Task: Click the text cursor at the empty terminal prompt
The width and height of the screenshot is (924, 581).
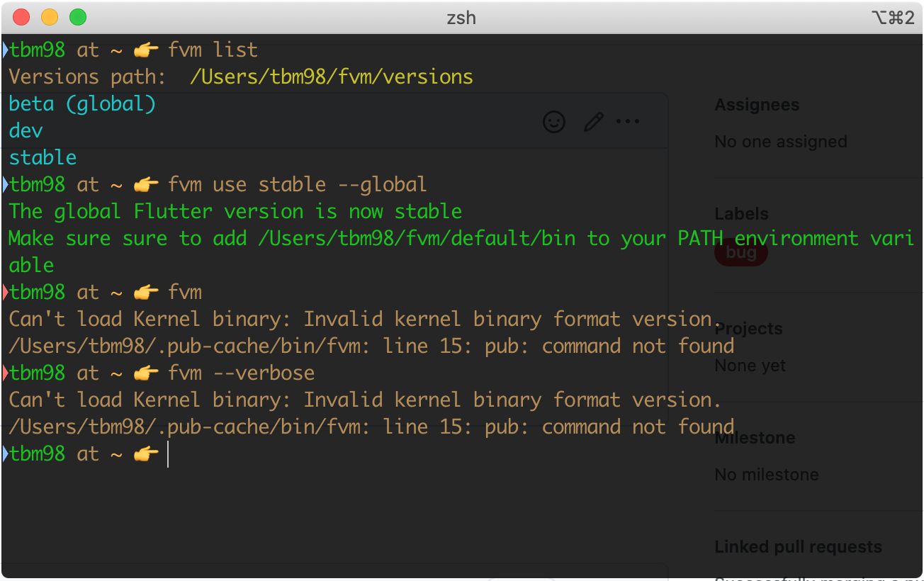Action: (x=167, y=454)
